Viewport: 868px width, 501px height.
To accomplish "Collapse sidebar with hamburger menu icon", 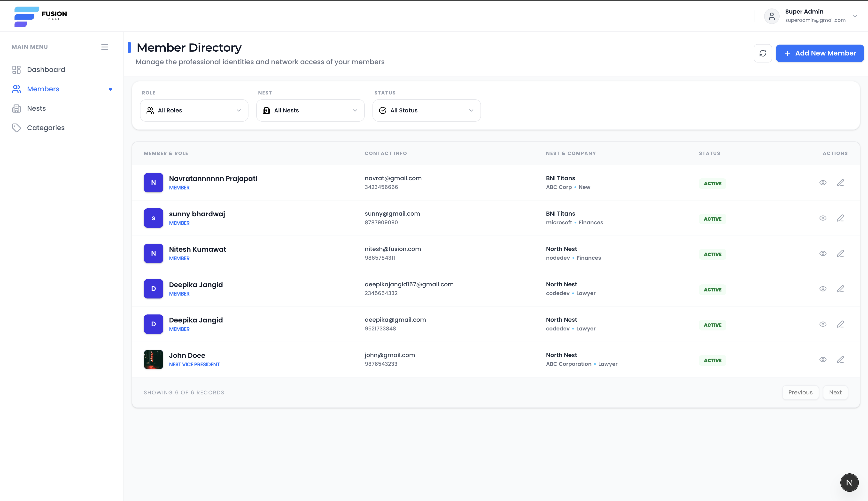I will pyautogui.click(x=105, y=47).
